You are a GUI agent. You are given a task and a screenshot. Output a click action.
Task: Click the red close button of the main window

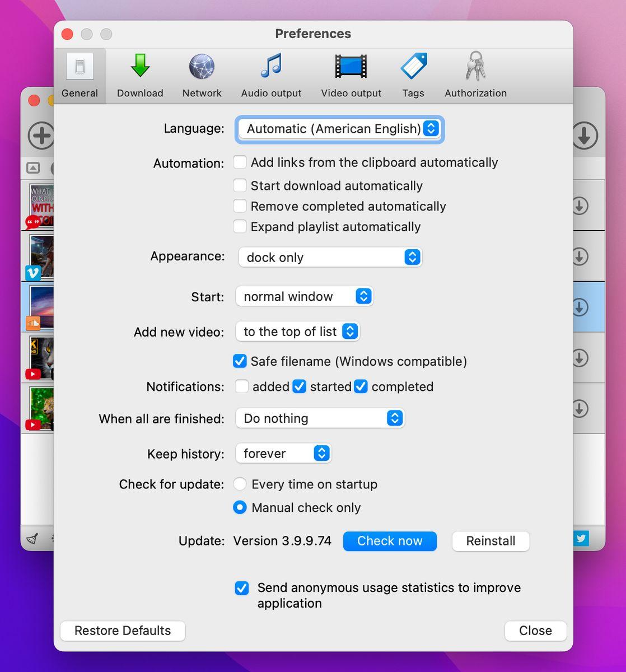[x=34, y=100]
